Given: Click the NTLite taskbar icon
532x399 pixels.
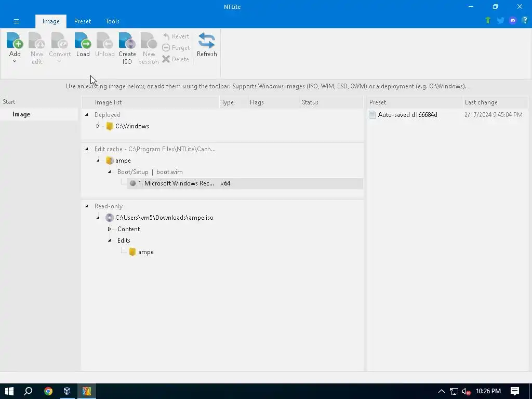Looking at the screenshot, I should tap(87, 391).
